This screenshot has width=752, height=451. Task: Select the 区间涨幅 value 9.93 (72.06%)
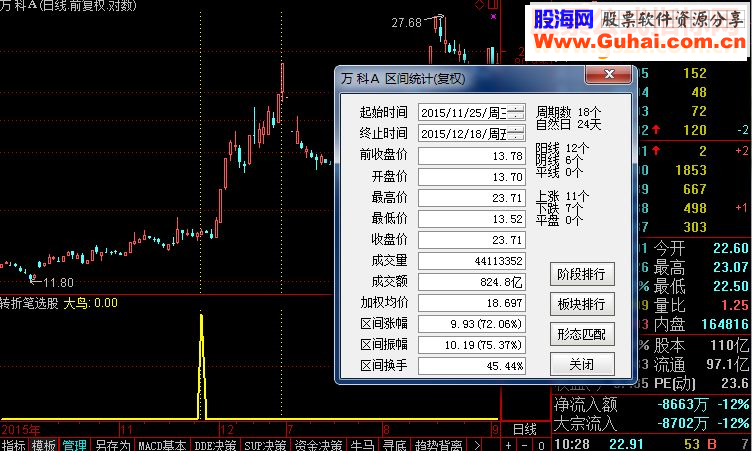point(472,324)
